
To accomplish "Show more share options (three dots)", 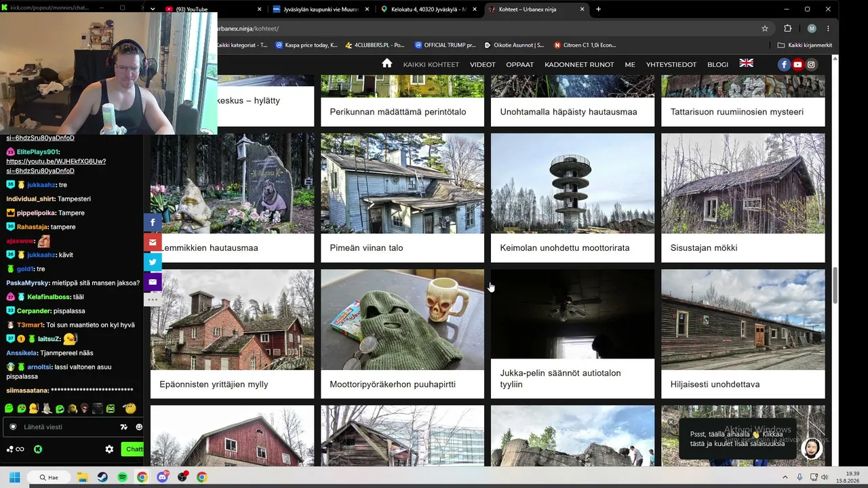I will [x=153, y=299].
